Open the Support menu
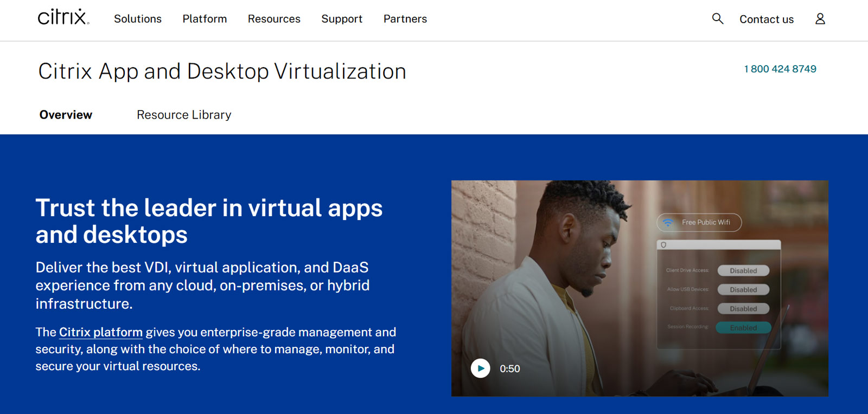This screenshot has width=868, height=414. (x=342, y=19)
